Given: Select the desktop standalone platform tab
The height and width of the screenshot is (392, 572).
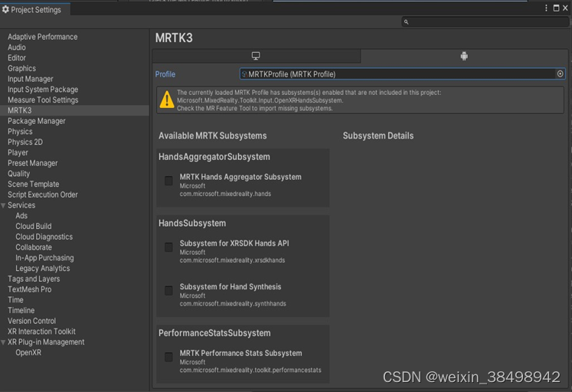Looking at the screenshot, I should (x=256, y=56).
